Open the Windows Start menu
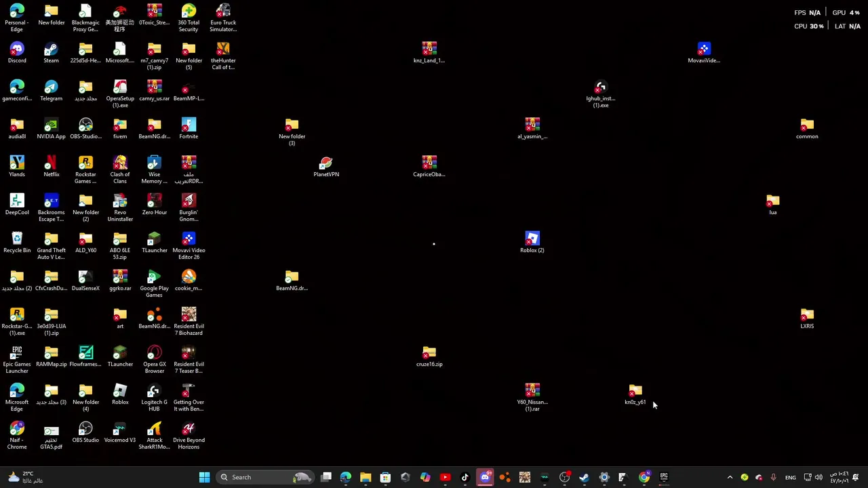Screen dimensions: 868x488 [x=204, y=477]
